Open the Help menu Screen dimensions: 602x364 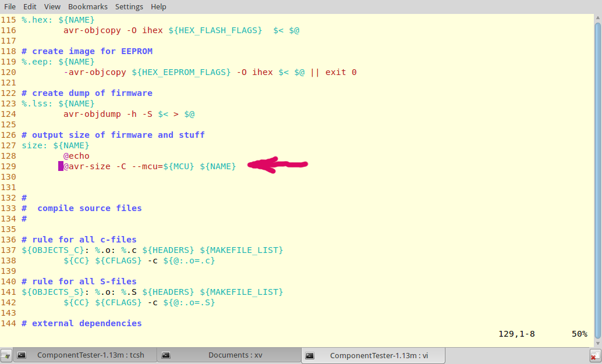coord(158,6)
